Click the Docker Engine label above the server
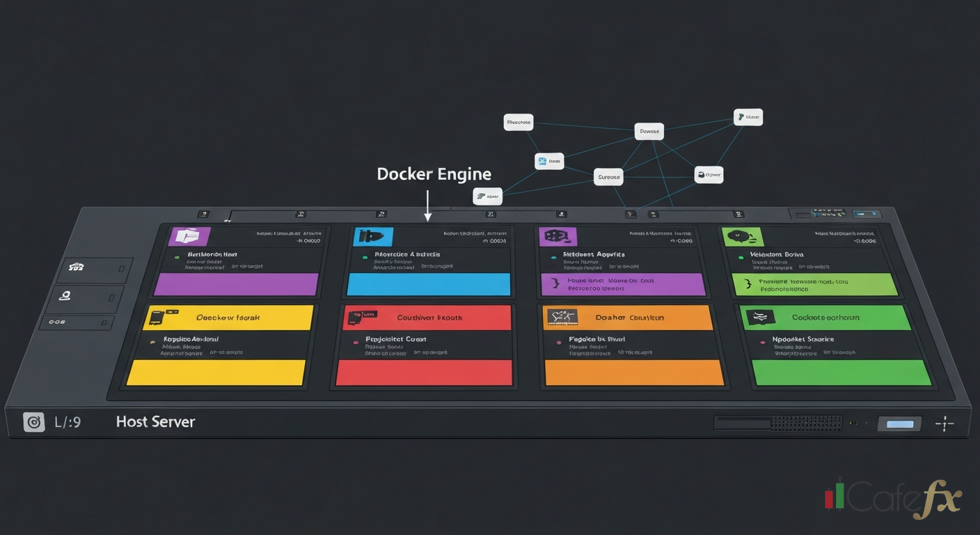980x535 pixels. (x=434, y=173)
